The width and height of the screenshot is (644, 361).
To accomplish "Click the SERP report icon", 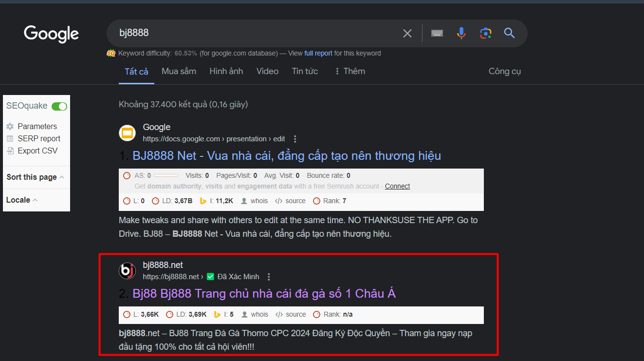I will (10, 139).
